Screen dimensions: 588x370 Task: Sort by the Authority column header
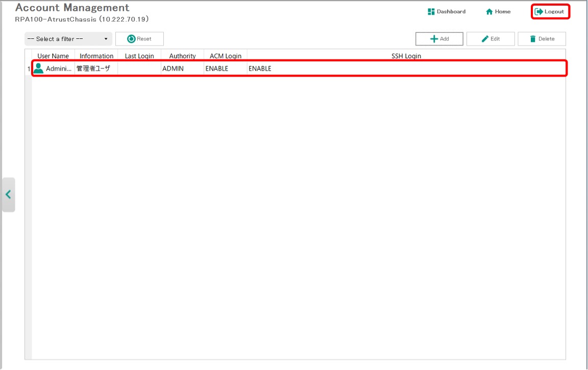pyautogui.click(x=182, y=56)
